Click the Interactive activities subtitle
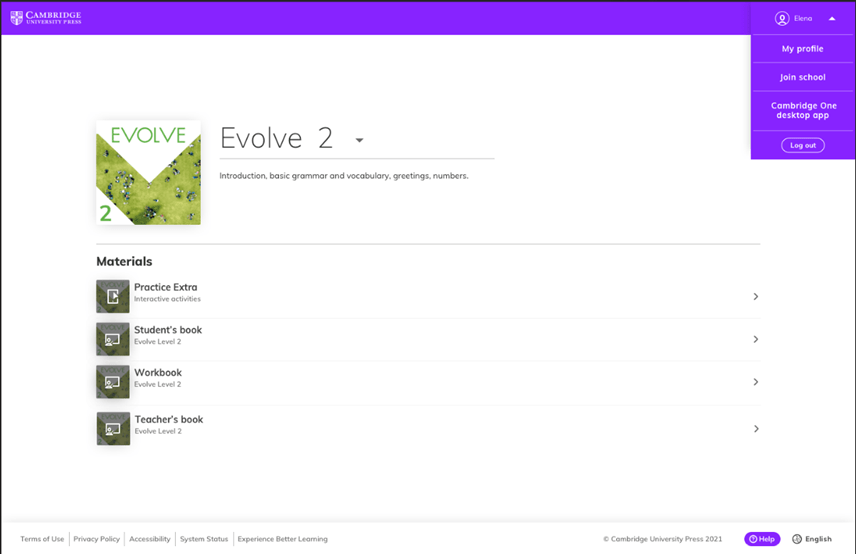Viewport: 856px width, 554px height. pyautogui.click(x=167, y=299)
